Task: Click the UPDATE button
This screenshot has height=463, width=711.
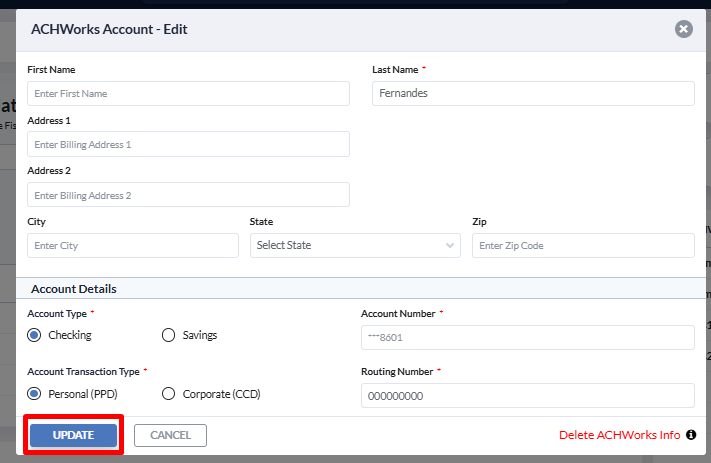Action: click(73, 435)
